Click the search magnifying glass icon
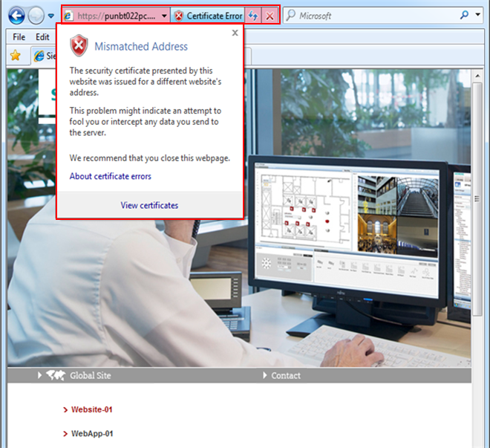This screenshot has height=448, width=490. (465, 16)
